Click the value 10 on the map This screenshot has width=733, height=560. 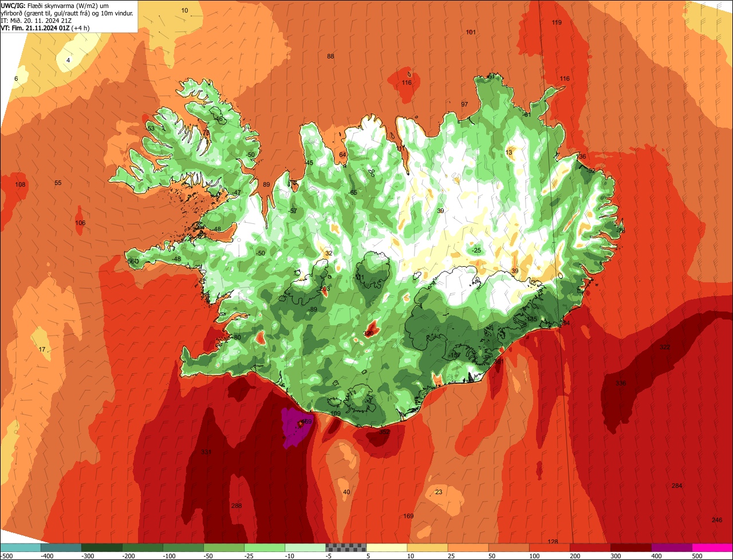pyautogui.click(x=184, y=10)
